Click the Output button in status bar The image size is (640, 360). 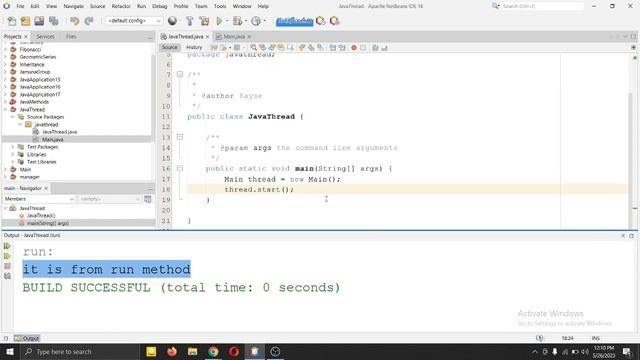[x=27, y=338]
